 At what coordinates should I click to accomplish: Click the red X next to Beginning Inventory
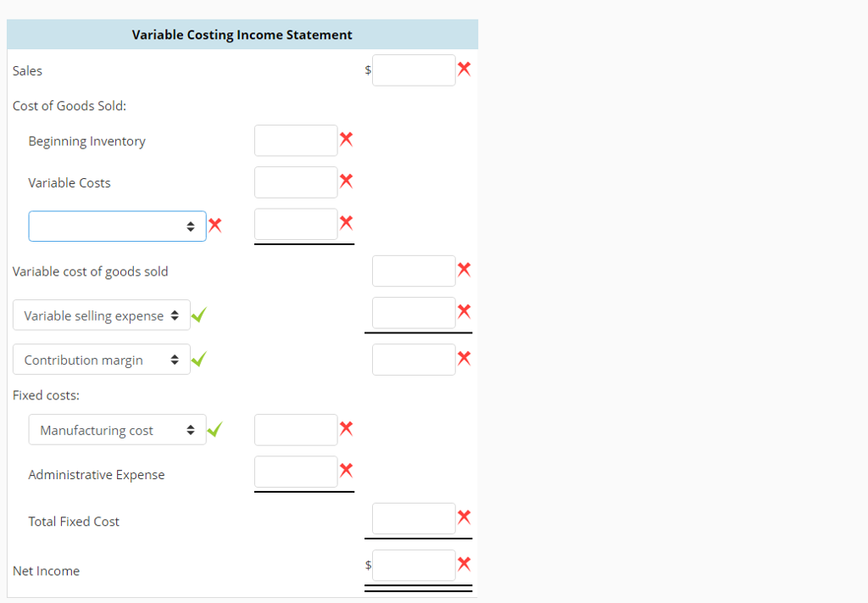346,138
